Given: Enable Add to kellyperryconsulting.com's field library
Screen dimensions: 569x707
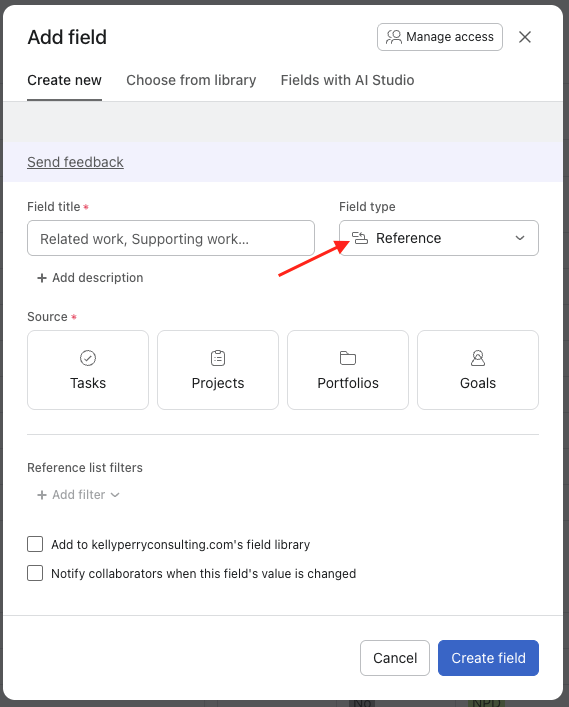Looking at the screenshot, I should click(x=35, y=544).
